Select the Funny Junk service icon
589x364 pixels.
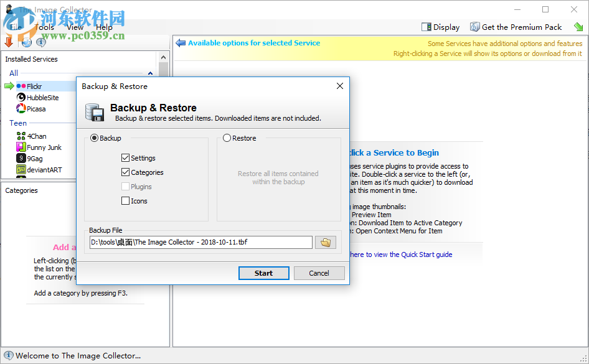pyautogui.click(x=21, y=147)
